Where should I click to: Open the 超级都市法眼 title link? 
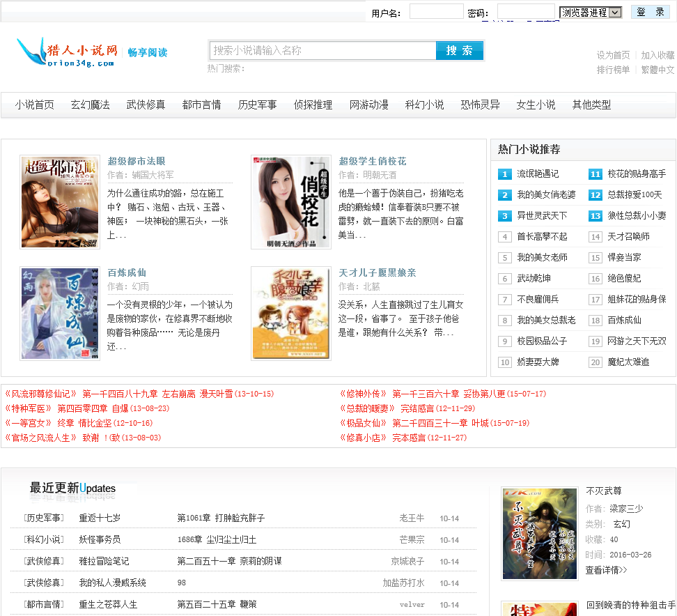pyautogui.click(x=137, y=161)
